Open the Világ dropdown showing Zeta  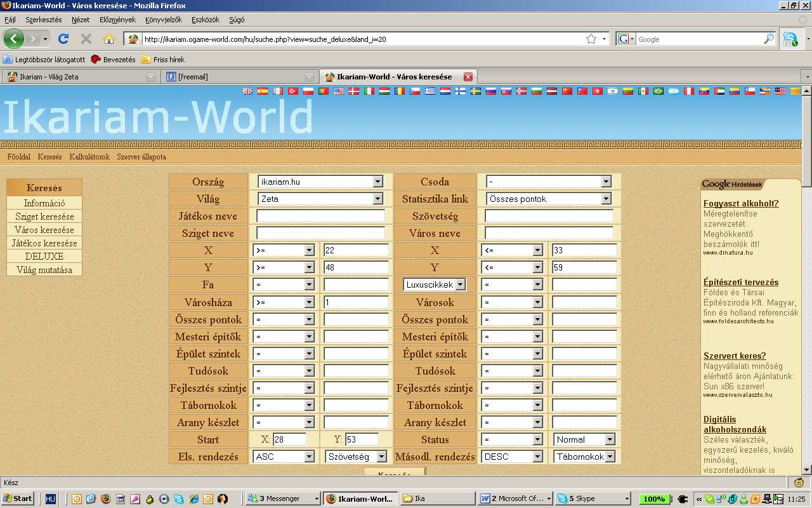click(320, 199)
